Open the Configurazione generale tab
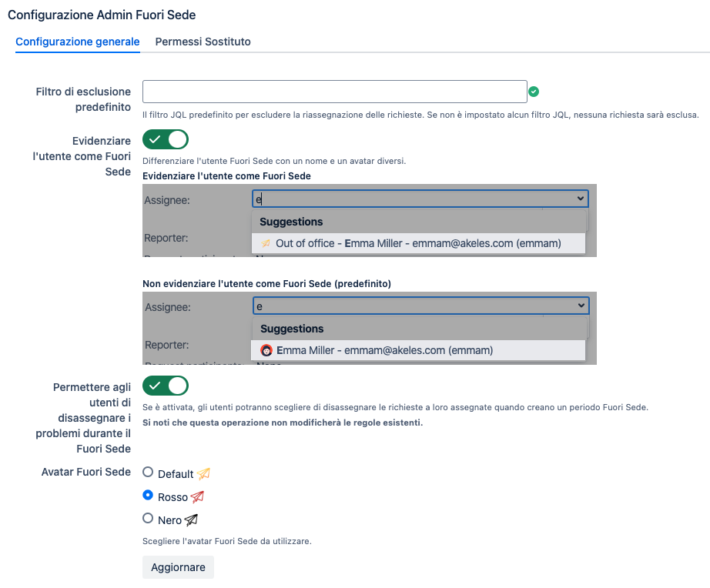 pos(77,42)
